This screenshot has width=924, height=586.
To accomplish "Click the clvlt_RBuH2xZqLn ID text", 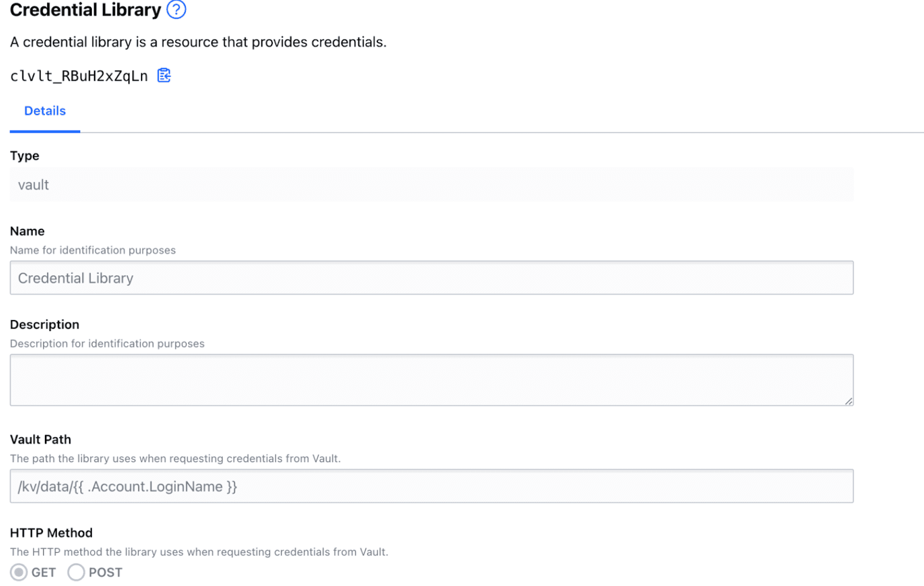I will (79, 76).
